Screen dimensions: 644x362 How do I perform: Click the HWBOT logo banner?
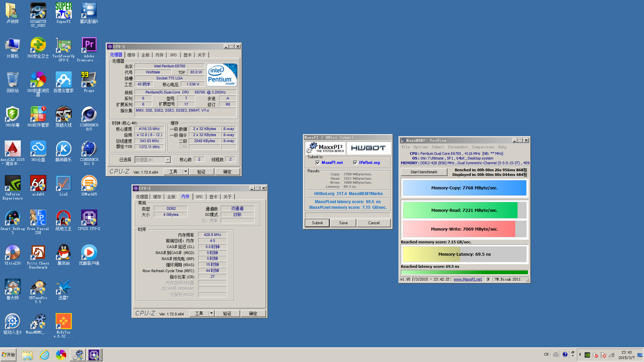click(368, 148)
